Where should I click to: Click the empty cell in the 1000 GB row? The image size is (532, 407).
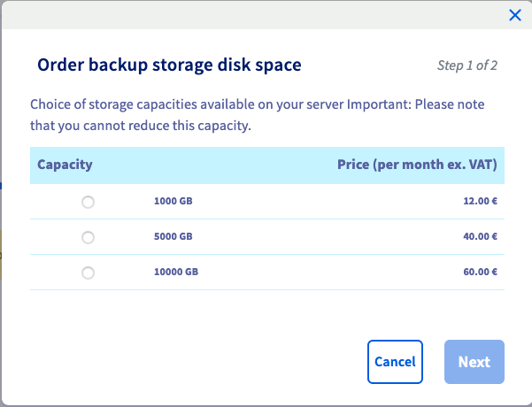pyautogui.click(x=336, y=202)
